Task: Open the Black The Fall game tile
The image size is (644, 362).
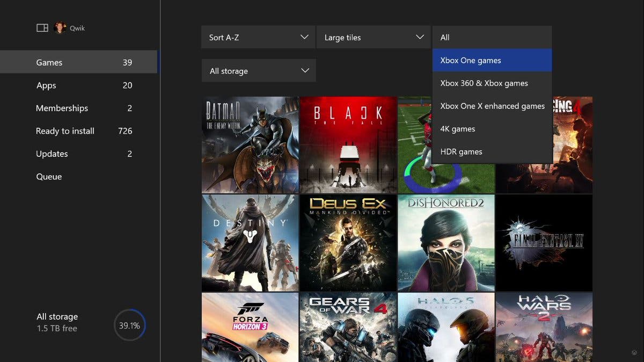Action: pyautogui.click(x=348, y=145)
